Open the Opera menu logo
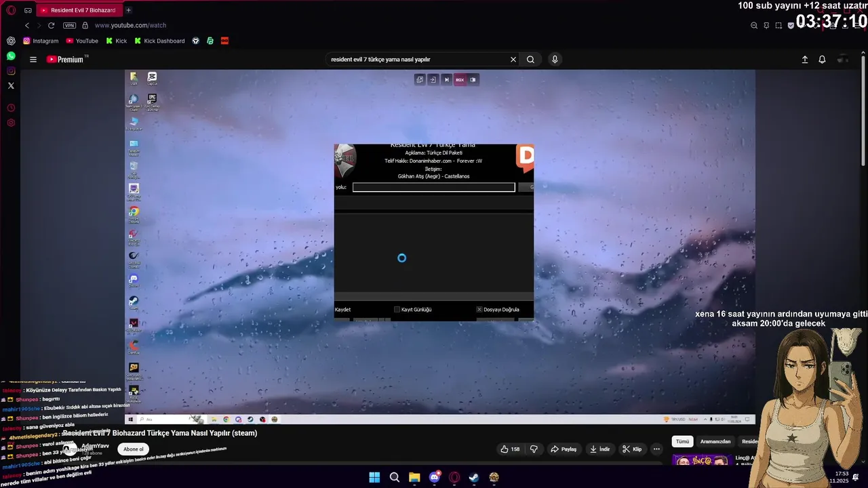868x488 pixels. [11, 10]
